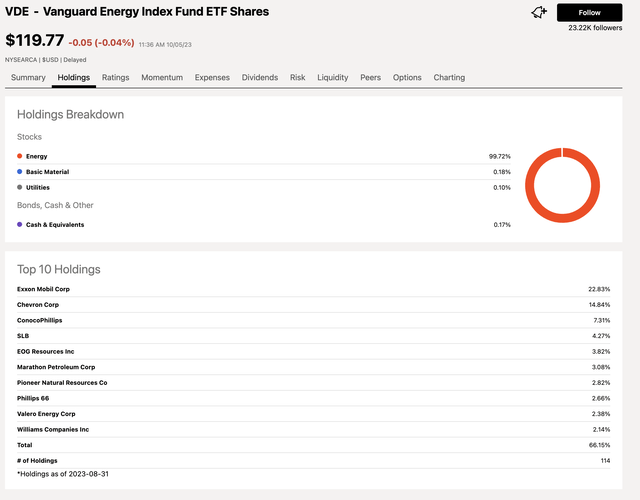Image resolution: width=640 pixels, height=500 pixels.
Task: Click the Energy orange legend dot
Action: tap(20, 156)
